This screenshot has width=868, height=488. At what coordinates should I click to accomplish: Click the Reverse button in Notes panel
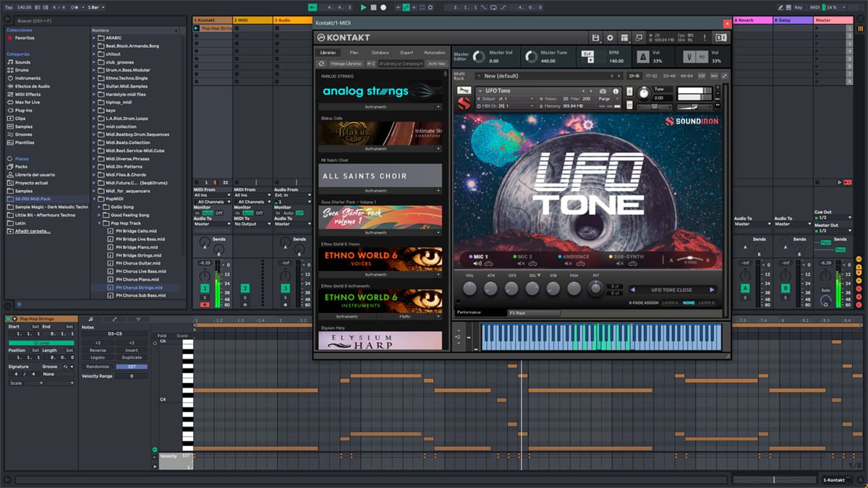coord(98,350)
